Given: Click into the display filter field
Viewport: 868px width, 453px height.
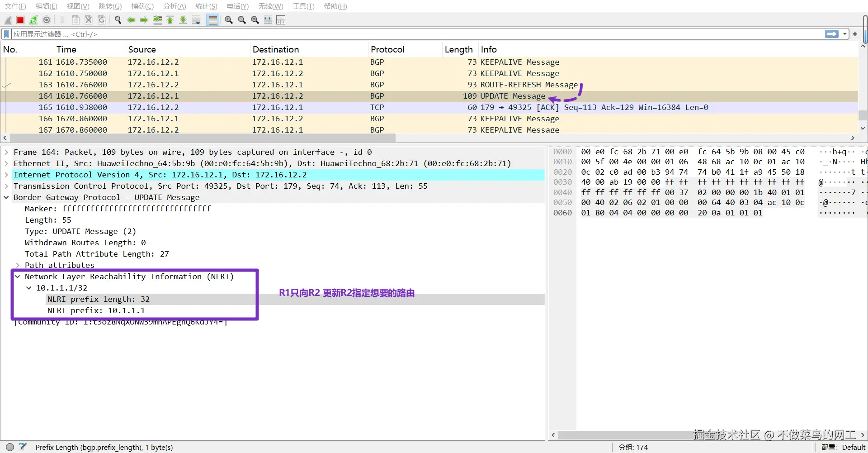Looking at the screenshot, I should pos(416,34).
